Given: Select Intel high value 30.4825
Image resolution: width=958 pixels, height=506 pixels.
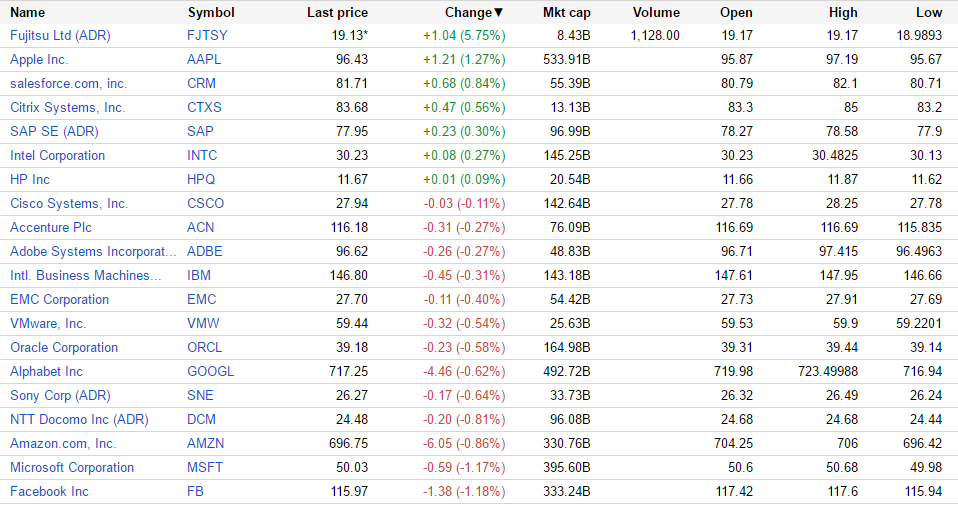Looking at the screenshot, I should tap(835, 155).
